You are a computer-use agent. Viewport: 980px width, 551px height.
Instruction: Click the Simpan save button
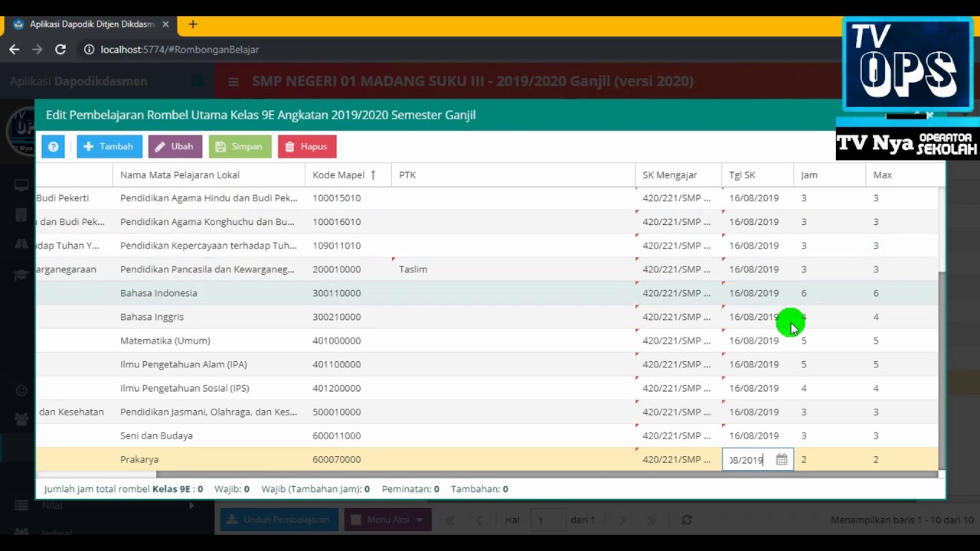[240, 146]
